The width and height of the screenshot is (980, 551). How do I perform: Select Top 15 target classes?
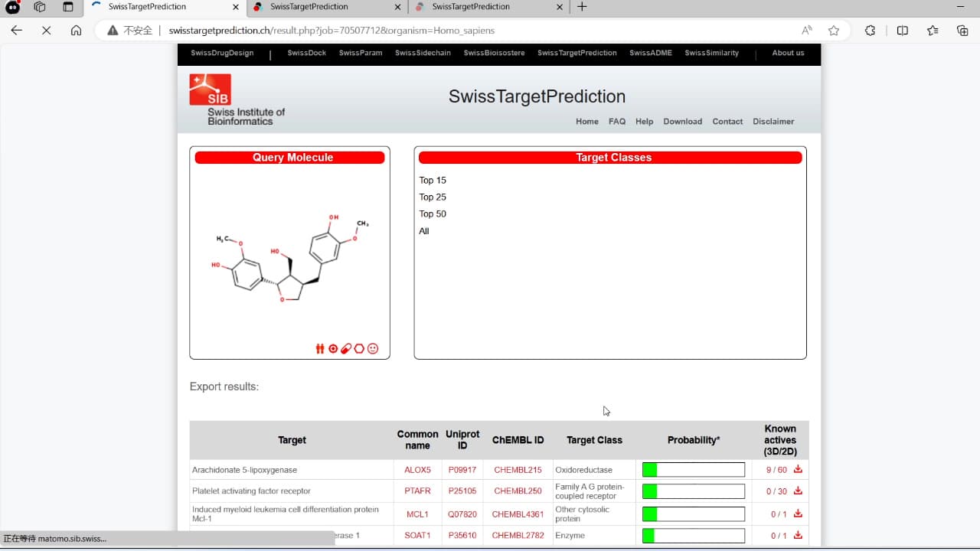coord(433,181)
